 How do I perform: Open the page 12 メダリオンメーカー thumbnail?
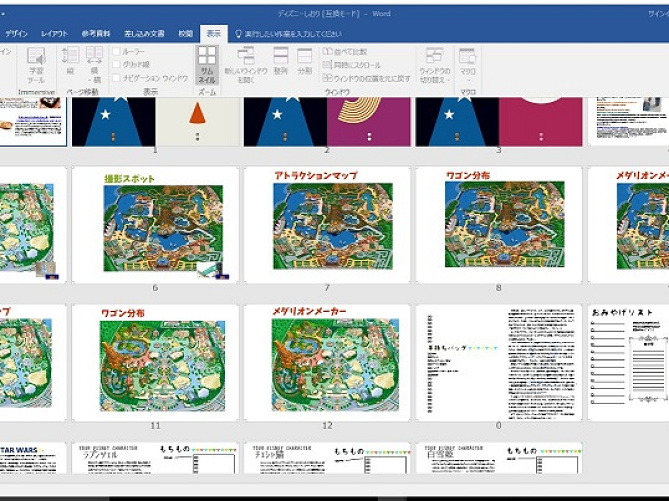[327, 363]
